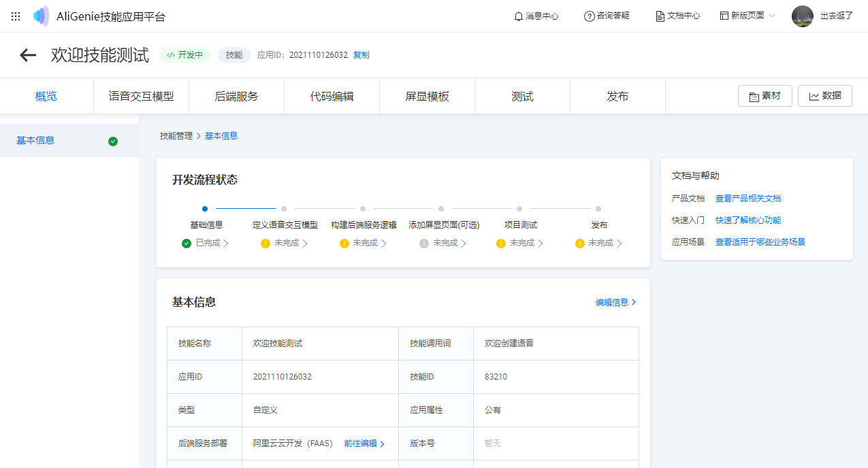Image resolution: width=868 pixels, height=468 pixels.
Task: Open the 代码编辑 tab
Action: 332,96
